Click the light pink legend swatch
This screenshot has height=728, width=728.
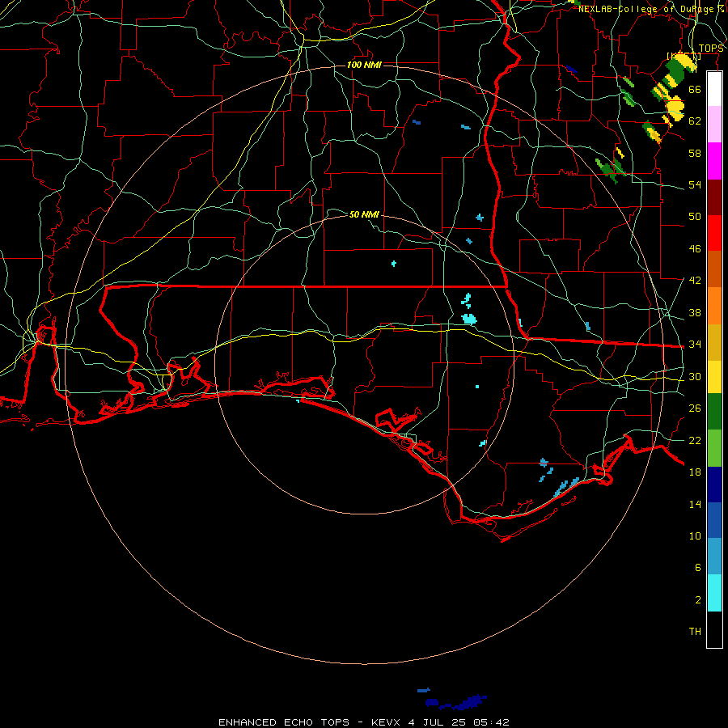(714, 125)
